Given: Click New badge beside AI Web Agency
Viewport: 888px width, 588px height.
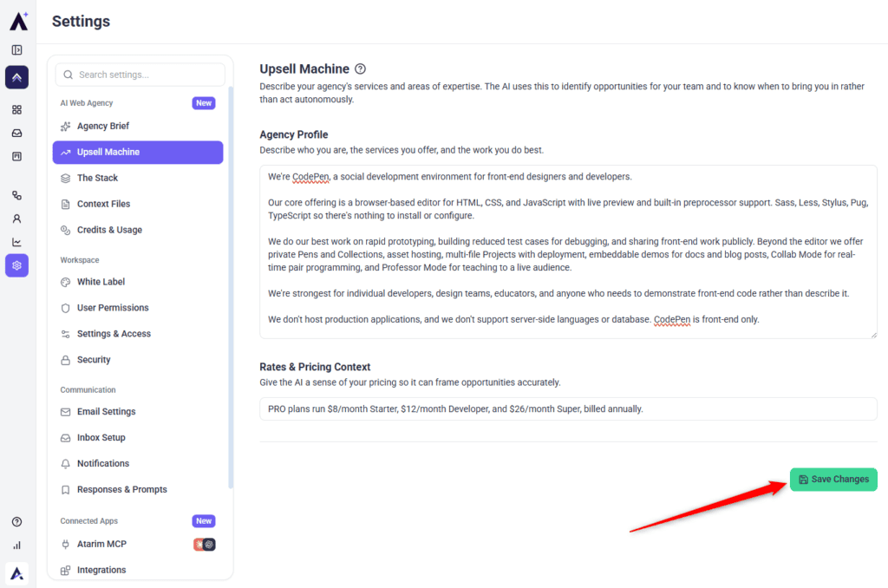Looking at the screenshot, I should coord(204,103).
